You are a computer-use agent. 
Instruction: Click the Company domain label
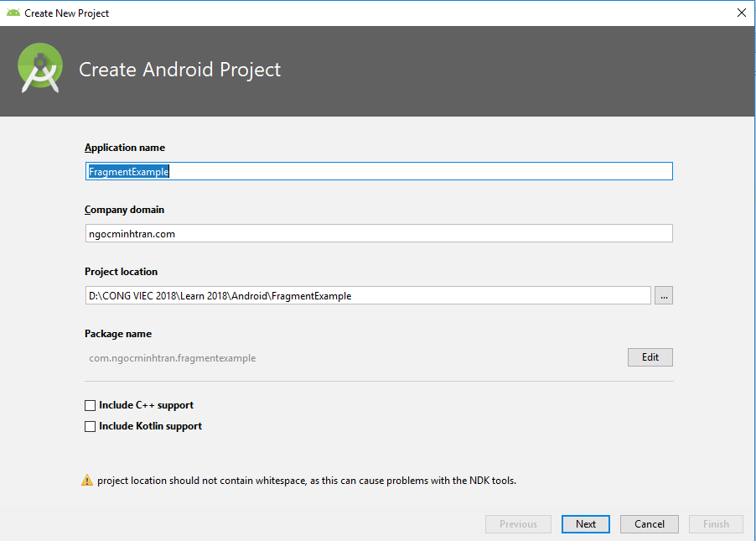(124, 210)
